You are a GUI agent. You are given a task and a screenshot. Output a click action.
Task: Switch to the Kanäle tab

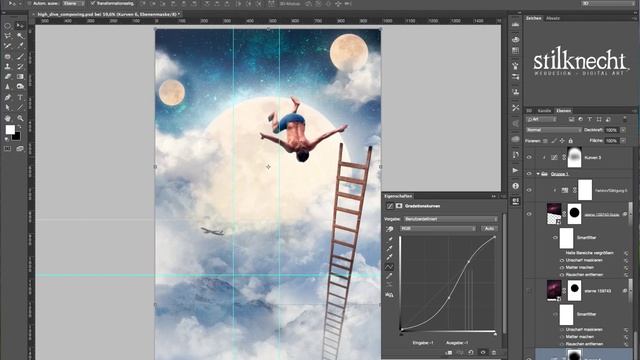544,111
